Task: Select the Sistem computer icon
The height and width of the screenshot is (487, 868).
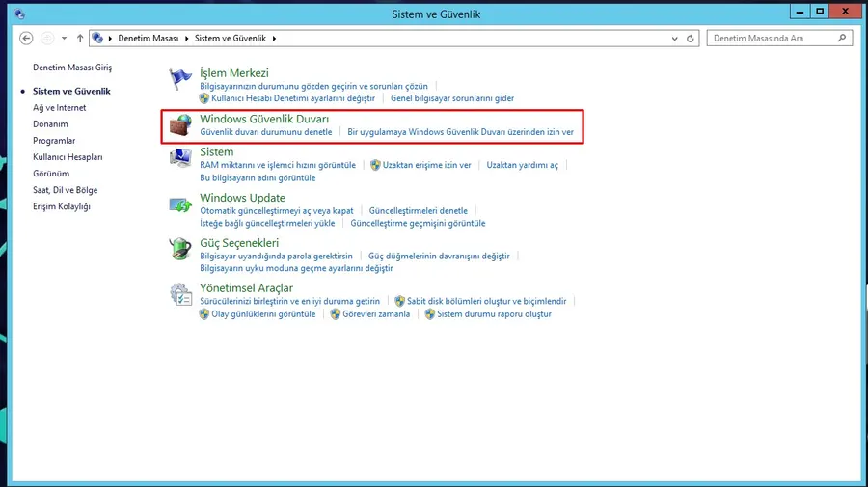Action: click(180, 158)
